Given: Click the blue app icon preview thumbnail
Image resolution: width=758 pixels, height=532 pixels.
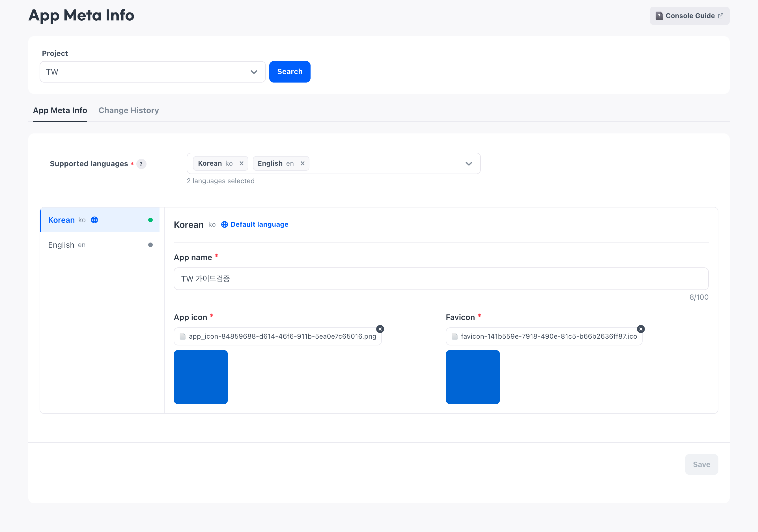Looking at the screenshot, I should [201, 377].
